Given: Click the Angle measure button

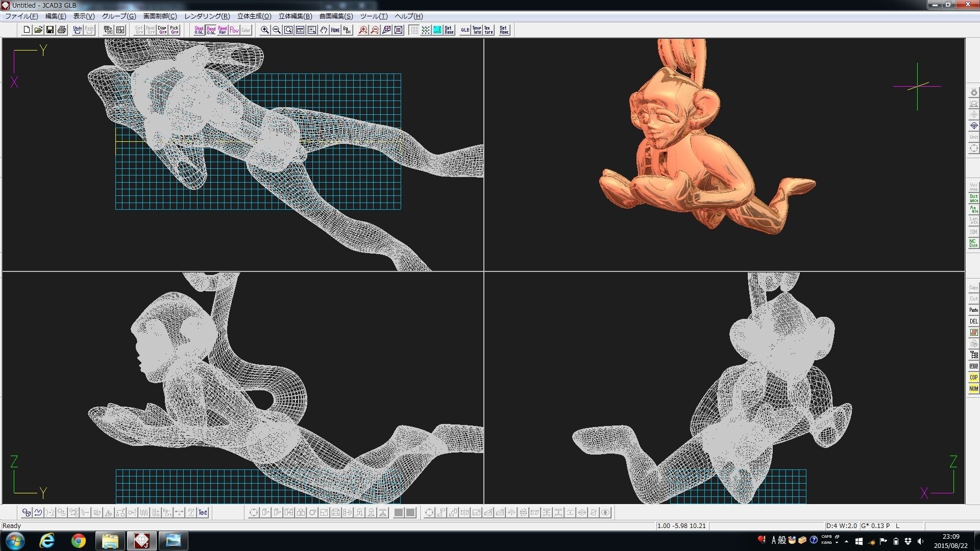Looking at the screenshot, I should [974, 210].
